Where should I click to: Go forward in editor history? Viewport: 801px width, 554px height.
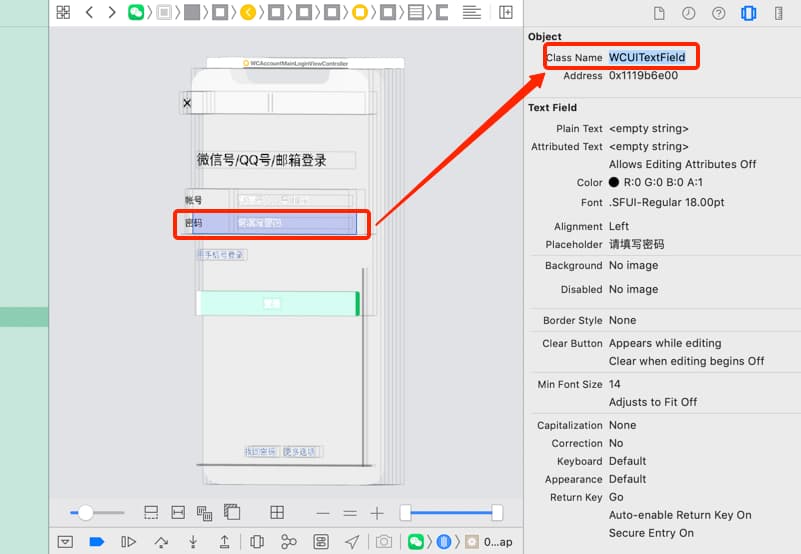(x=112, y=12)
